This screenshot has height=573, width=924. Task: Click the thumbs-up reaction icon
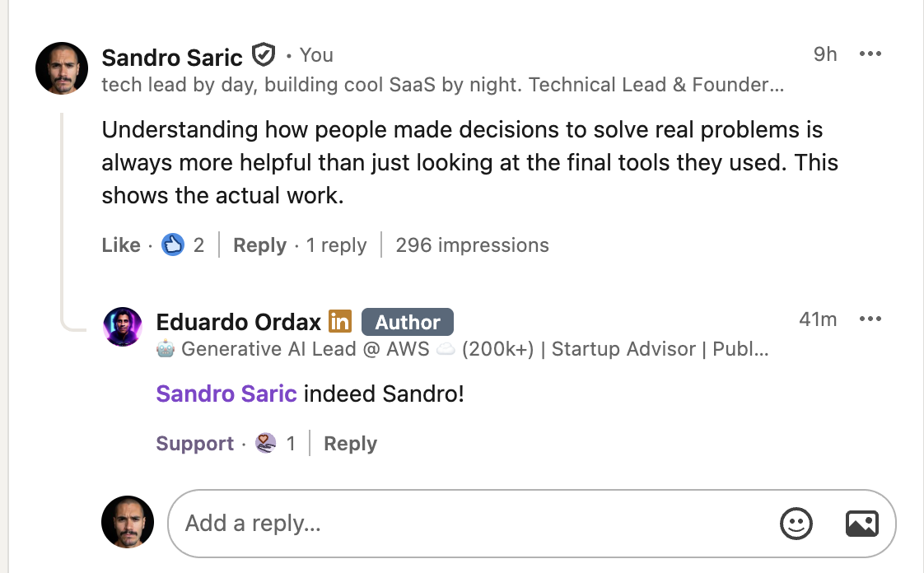click(x=173, y=245)
